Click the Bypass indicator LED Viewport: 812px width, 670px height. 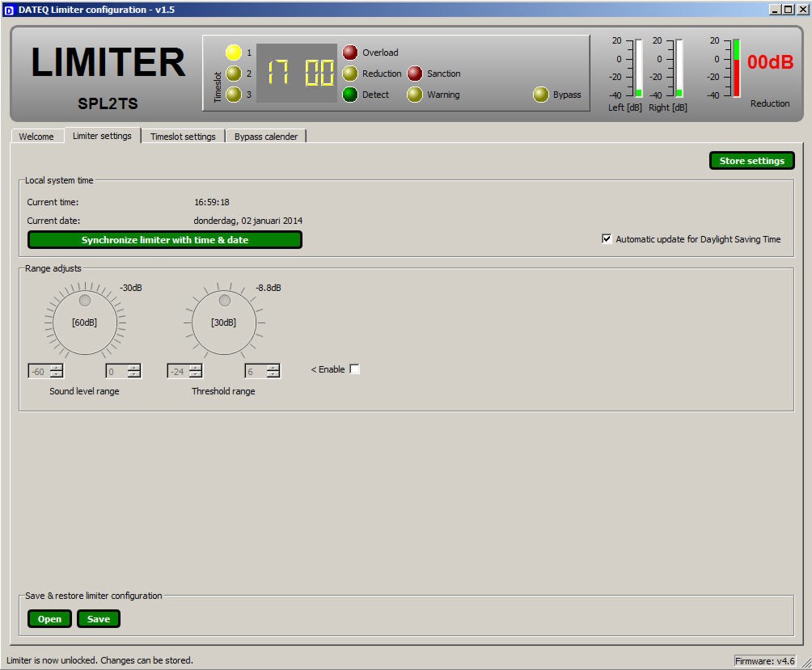pos(540,95)
